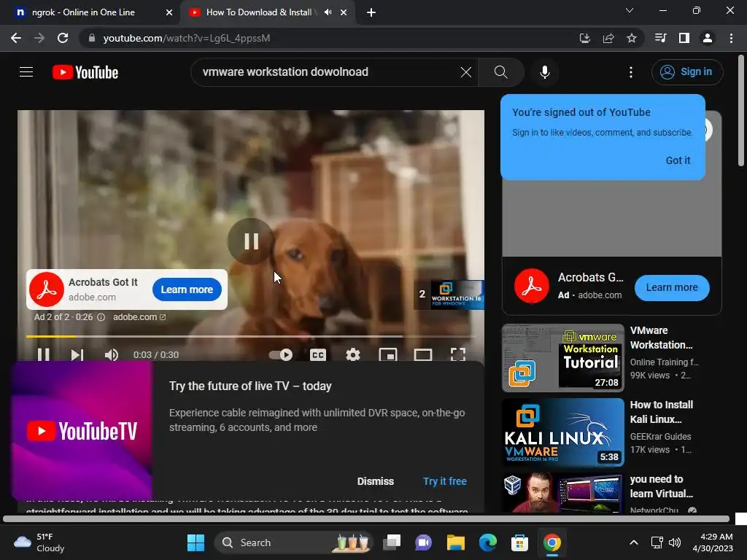This screenshot has height=560, width=747.
Task: Click horizontal scrollbar at page bottom
Action: [366, 518]
